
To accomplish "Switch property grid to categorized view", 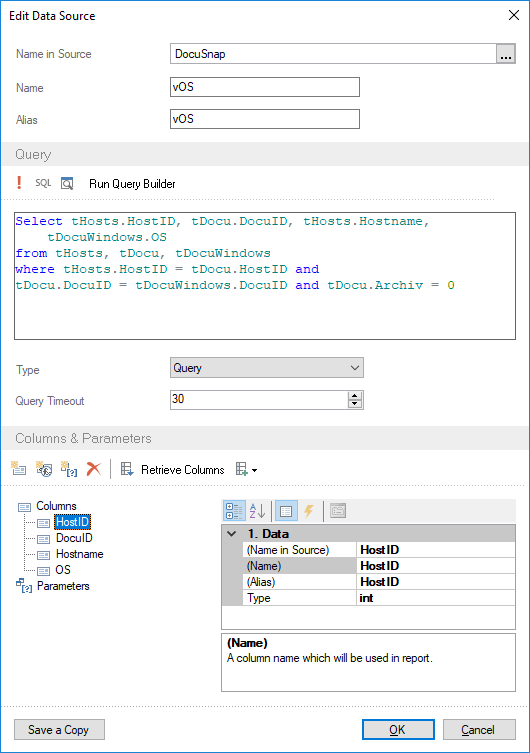I will (234, 511).
